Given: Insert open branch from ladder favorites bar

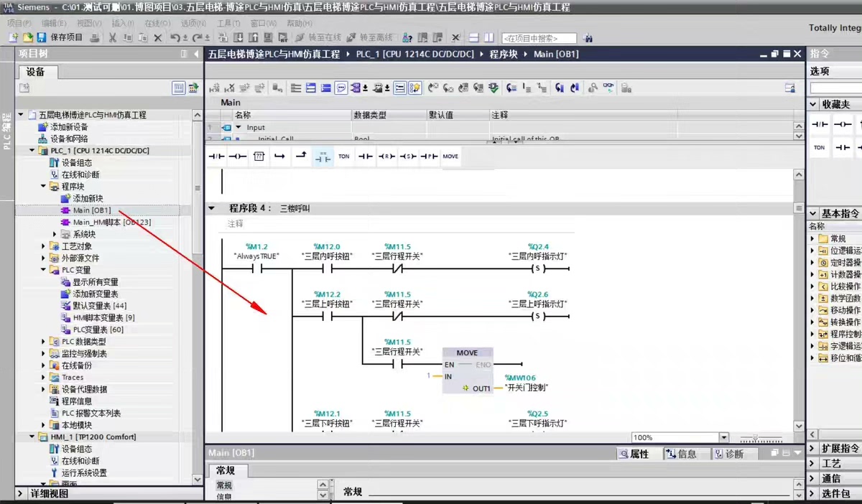Looking at the screenshot, I should pyautogui.click(x=280, y=156).
